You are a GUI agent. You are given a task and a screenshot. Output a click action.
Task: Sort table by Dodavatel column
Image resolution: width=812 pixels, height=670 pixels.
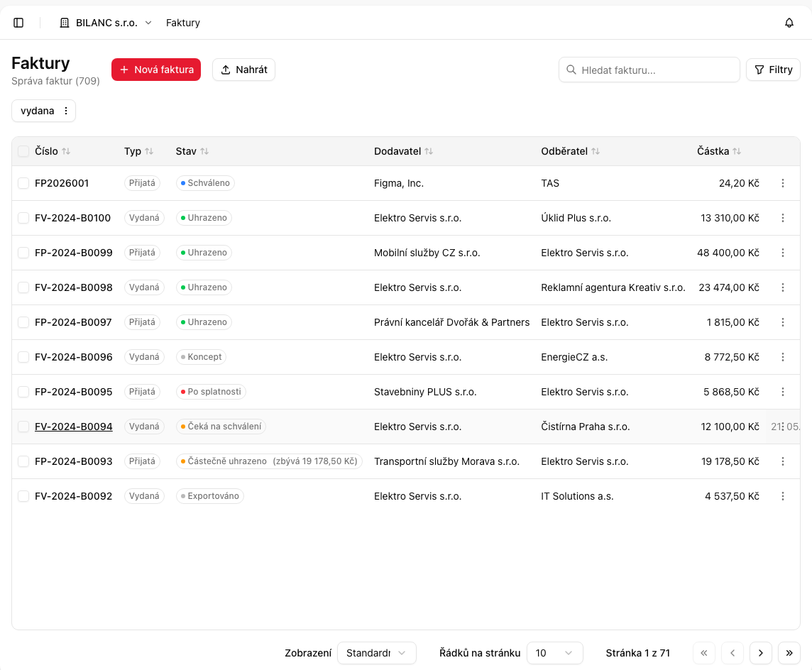(x=403, y=151)
